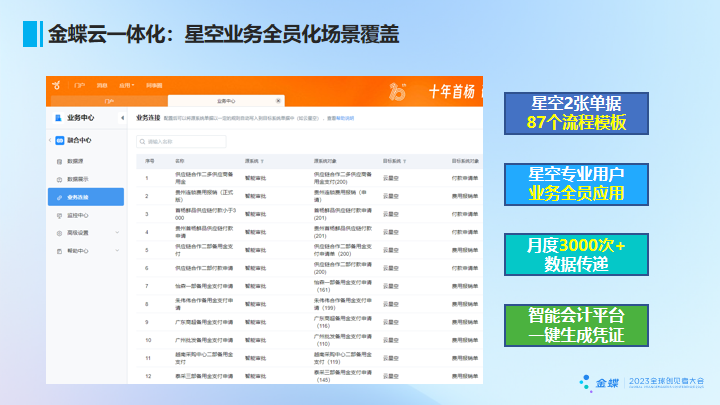Image resolution: width=720 pixels, height=405 pixels.
Task: Switch to the 门户 tab
Action: tap(109, 101)
